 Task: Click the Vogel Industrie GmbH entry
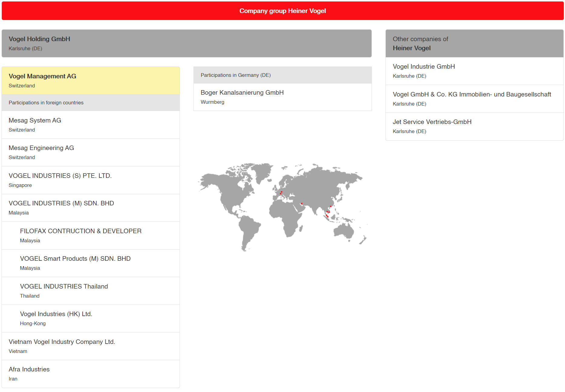[x=424, y=67]
